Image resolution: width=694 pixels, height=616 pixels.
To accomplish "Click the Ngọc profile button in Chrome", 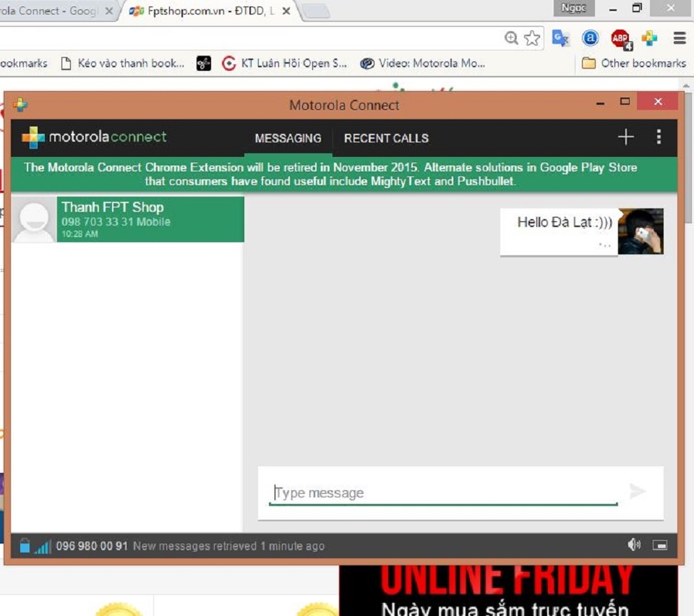I will point(573,8).
